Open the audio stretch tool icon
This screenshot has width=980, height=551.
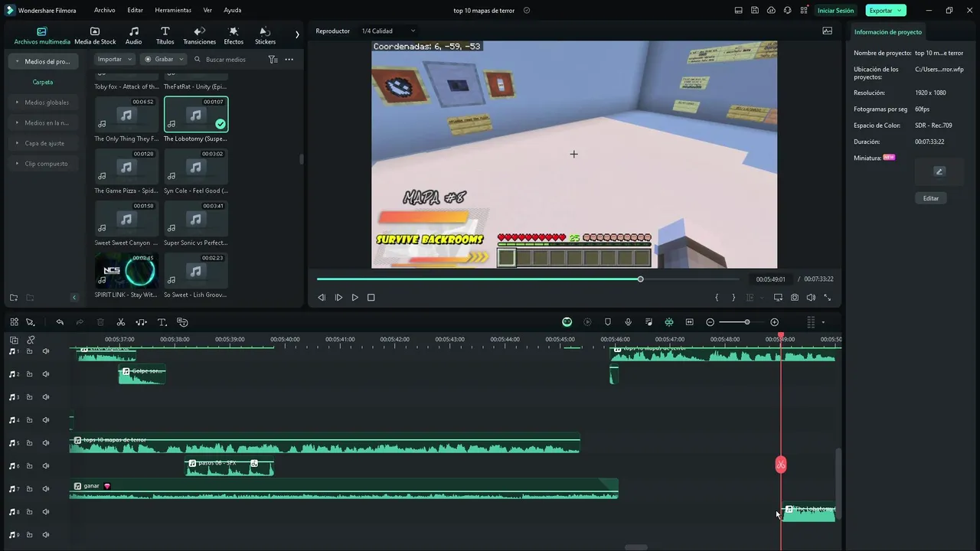141,322
